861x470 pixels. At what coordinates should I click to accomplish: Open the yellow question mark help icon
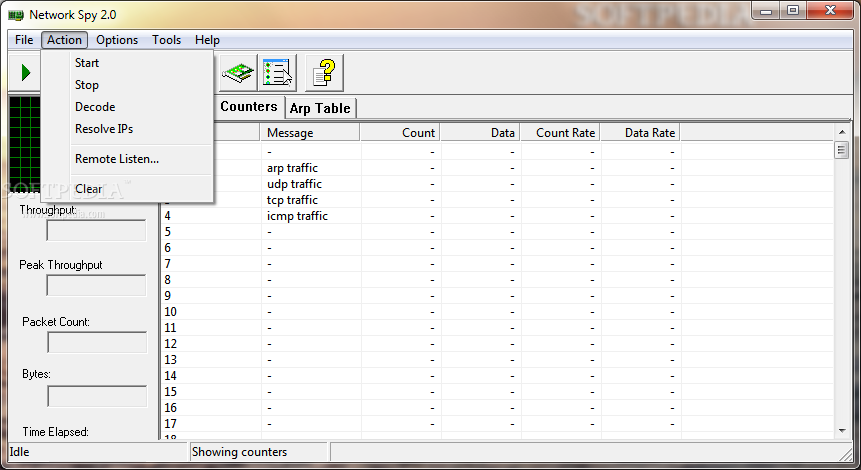(x=324, y=72)
